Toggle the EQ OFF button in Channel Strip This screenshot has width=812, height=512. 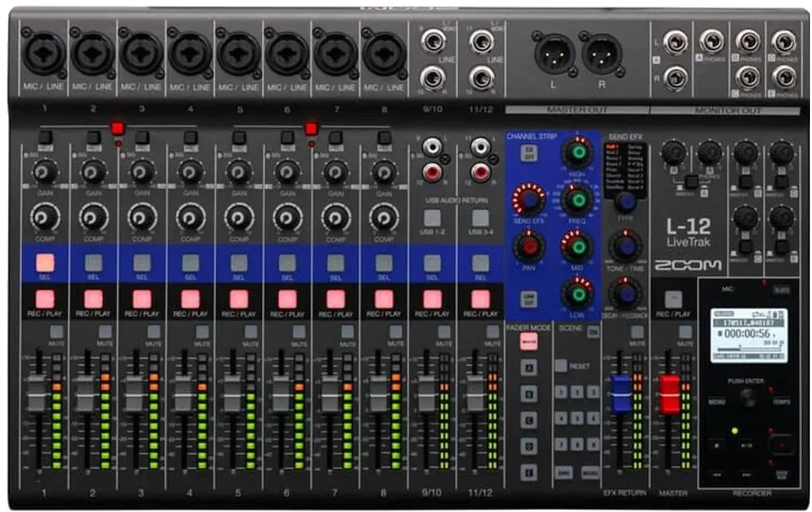tap(527, 153)
